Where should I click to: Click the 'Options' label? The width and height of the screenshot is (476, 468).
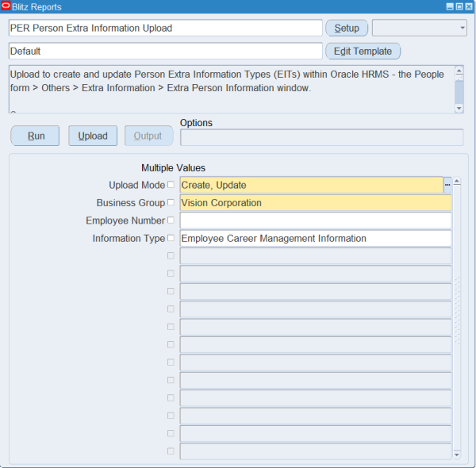196,123
